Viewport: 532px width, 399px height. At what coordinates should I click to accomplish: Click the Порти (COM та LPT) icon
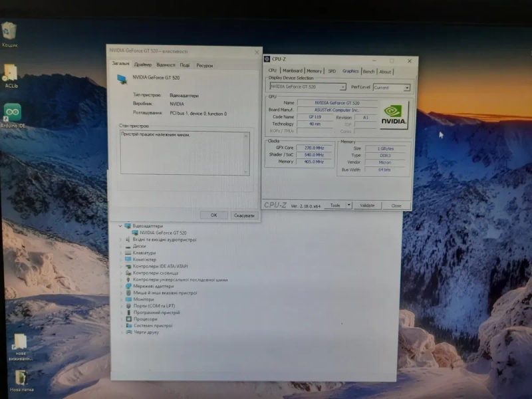click(x=128, y=306)
